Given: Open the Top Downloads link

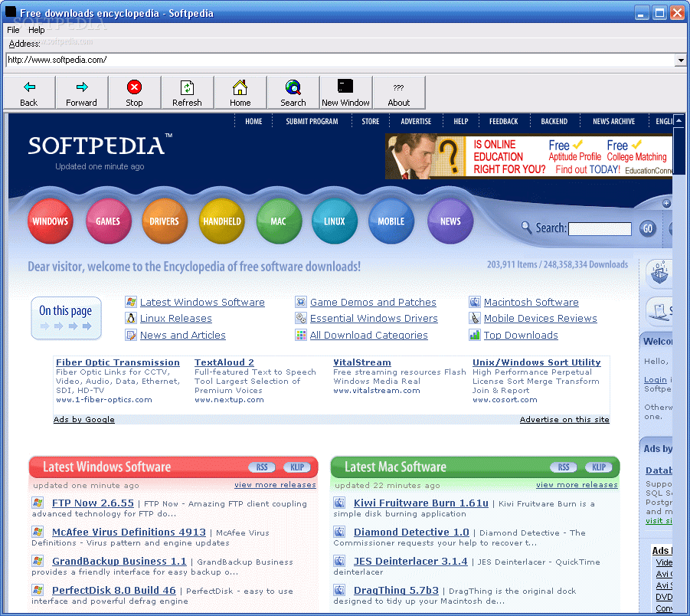Looking at the screenshot, I should pyautogui.click(x=521, y=335).
